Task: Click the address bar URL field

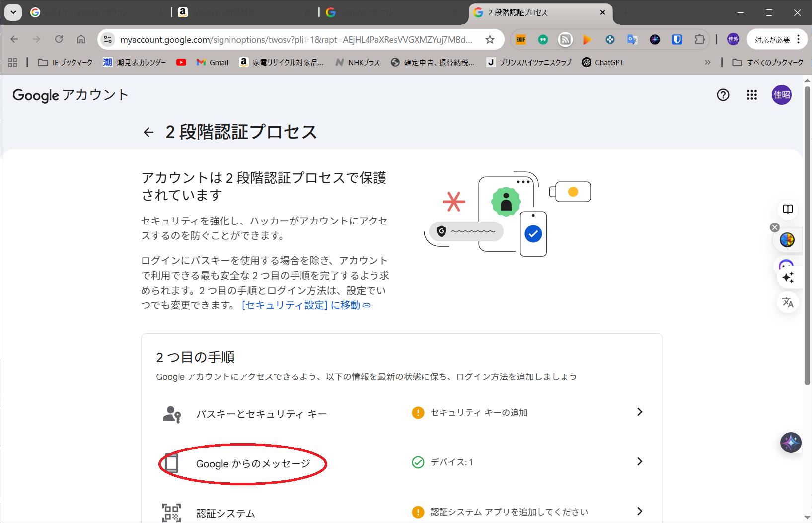Action: coord(295,40)
